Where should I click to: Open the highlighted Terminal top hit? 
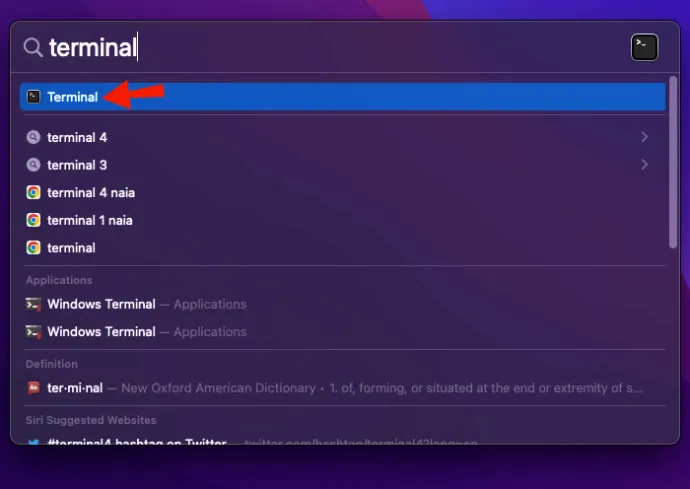click(342, 97)
